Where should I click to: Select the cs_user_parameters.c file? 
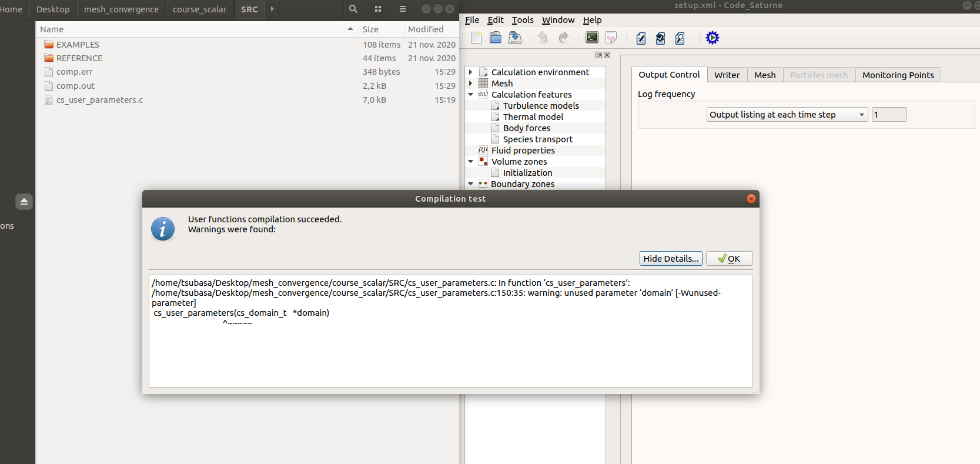[99, 100]
